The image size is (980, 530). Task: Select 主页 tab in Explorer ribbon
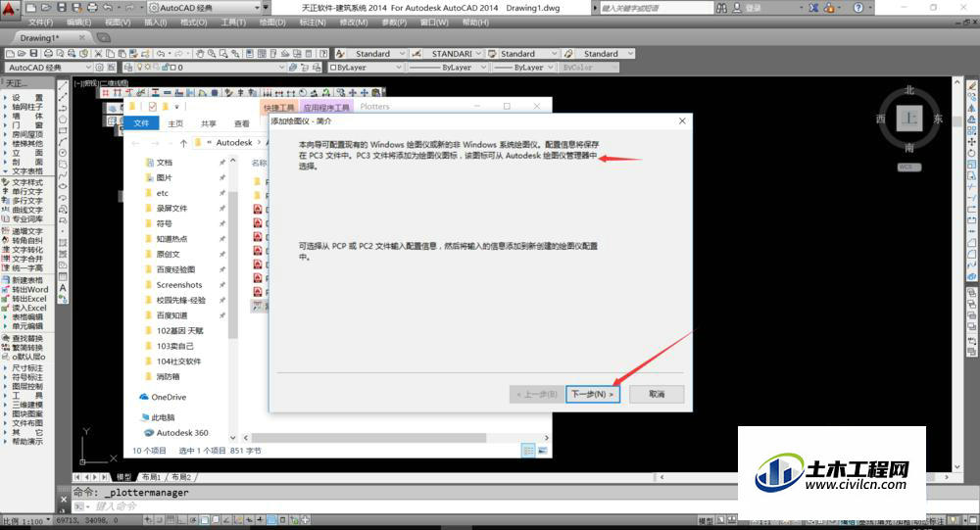(x=175, y=123)
